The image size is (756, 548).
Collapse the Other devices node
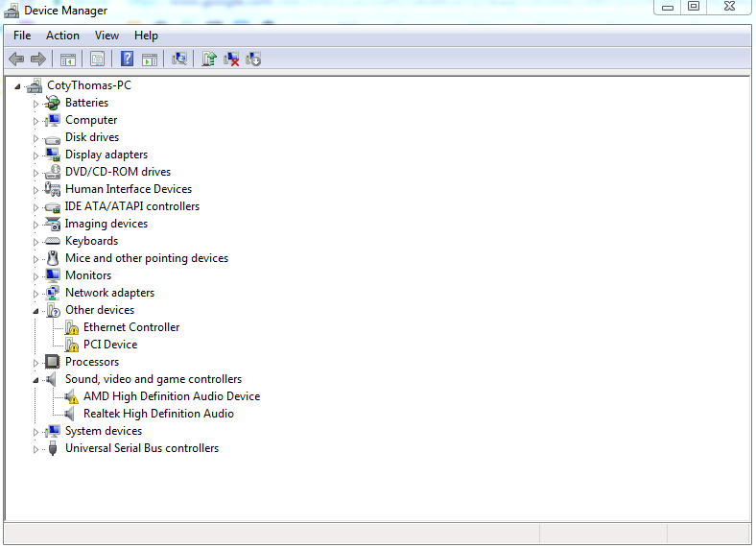[x=35, y=311]
